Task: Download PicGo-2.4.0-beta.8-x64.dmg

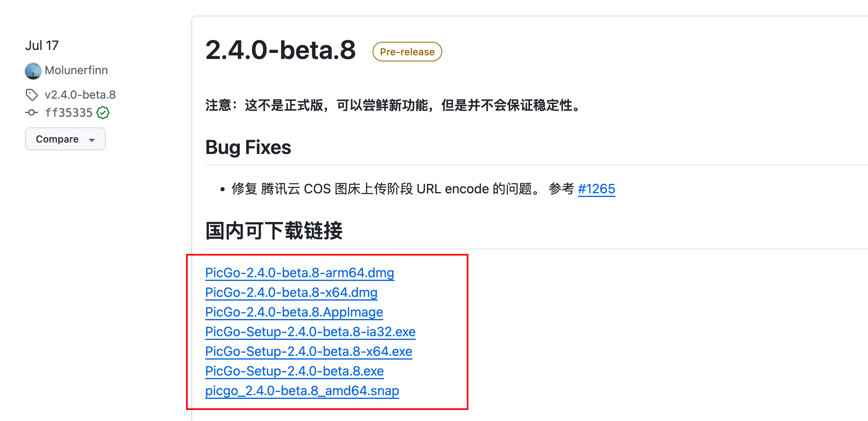Action: click(291, 292)
